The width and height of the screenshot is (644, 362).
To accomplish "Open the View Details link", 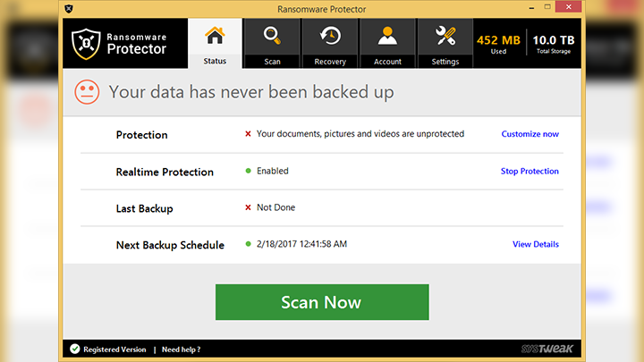I will (535, 244).
